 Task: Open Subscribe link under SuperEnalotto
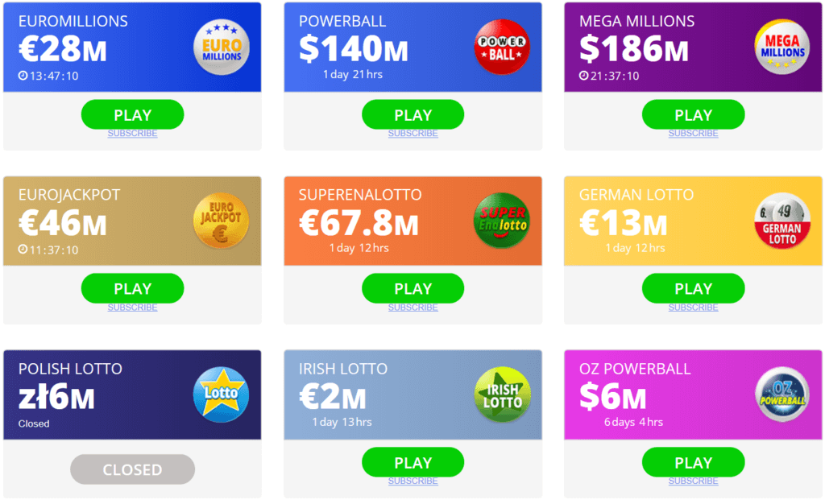(x=412, y=307)
